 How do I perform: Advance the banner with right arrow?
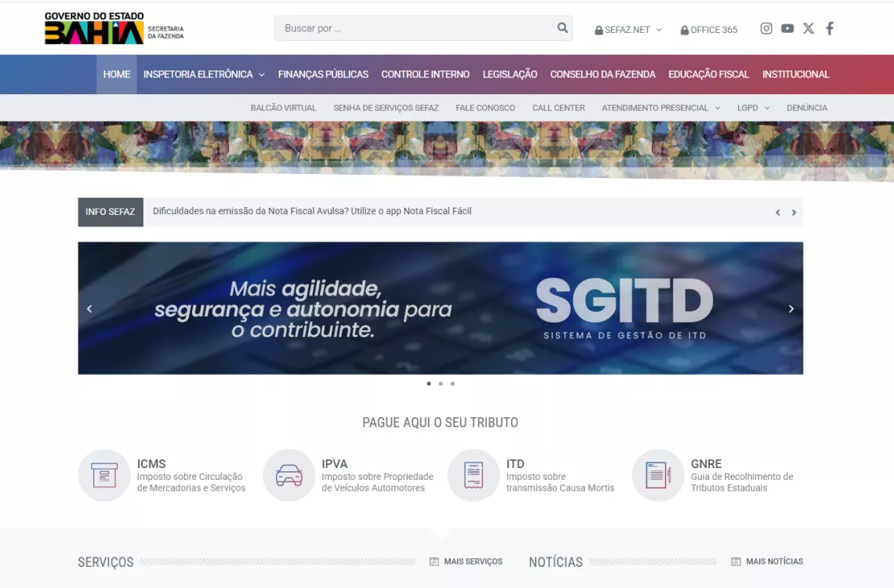coord(790,309)
